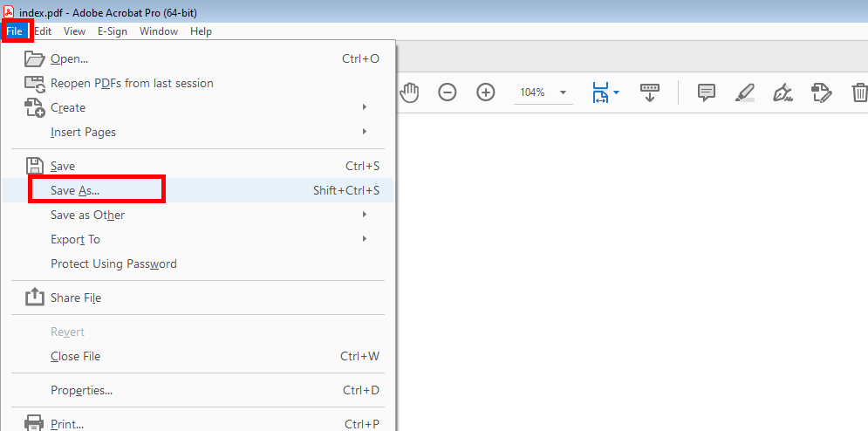Click the 104% zoom value field
This screenshot has width=868, height=431.
[532, 92]
